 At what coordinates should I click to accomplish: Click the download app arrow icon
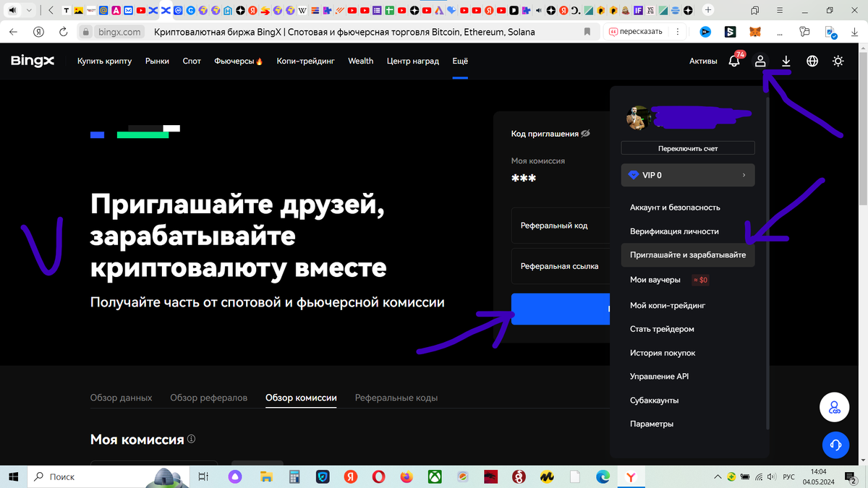click(x=786, y=61)
